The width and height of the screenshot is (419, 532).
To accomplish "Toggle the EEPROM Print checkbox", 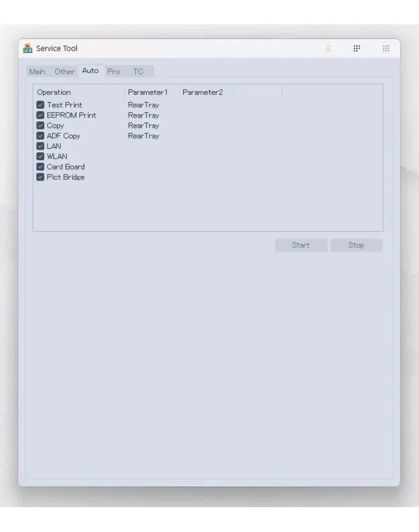I will click(41, 115).
